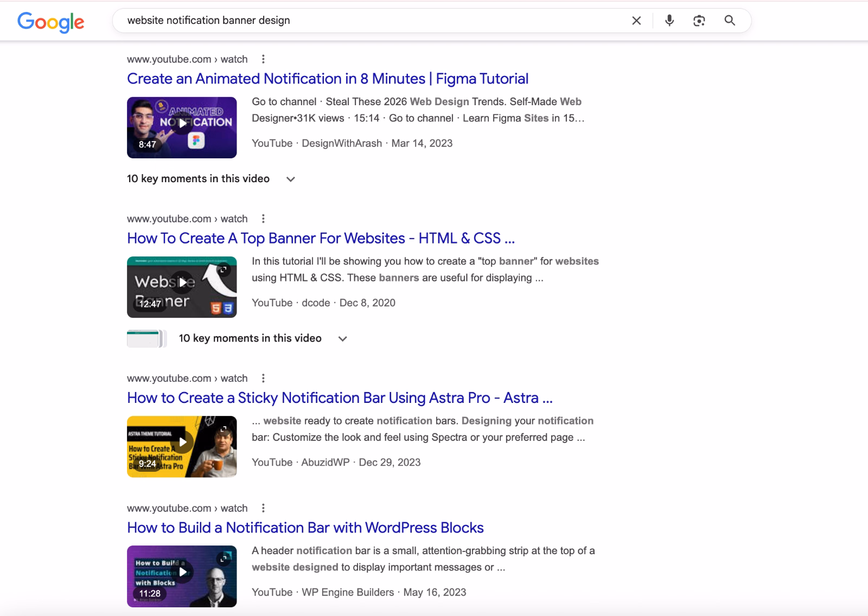Open the three-dot options for the first result
This screenshot has height=616, width=868.
264,59
